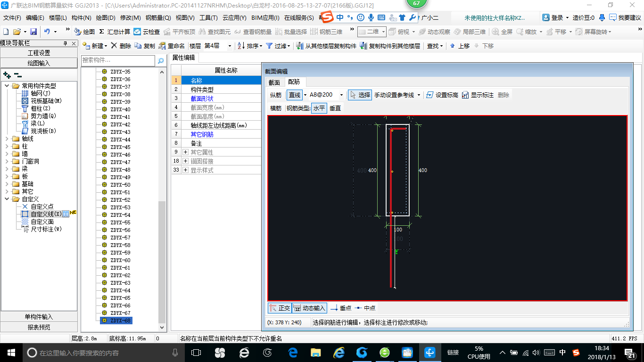Expand the 轴线 tree folder
644x362 pixels.
pyautogui.click(x=7, y=139)
